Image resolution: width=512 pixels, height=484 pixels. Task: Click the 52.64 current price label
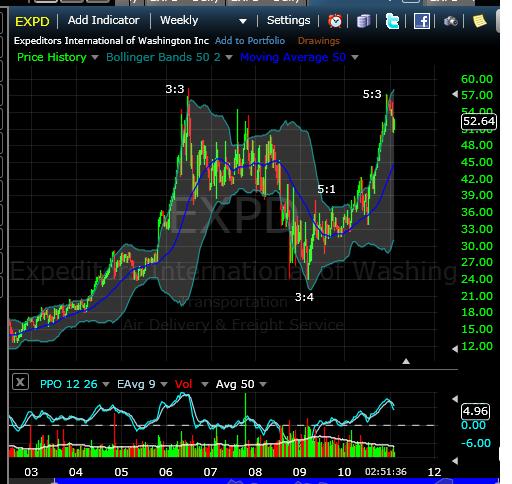click(x=479, y=121)
